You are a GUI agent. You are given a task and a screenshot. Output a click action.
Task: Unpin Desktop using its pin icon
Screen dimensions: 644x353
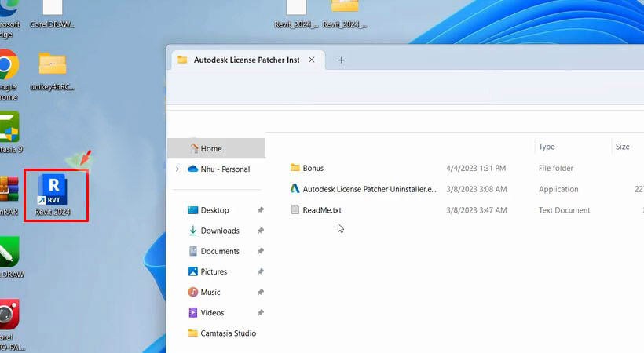[261, 210]
